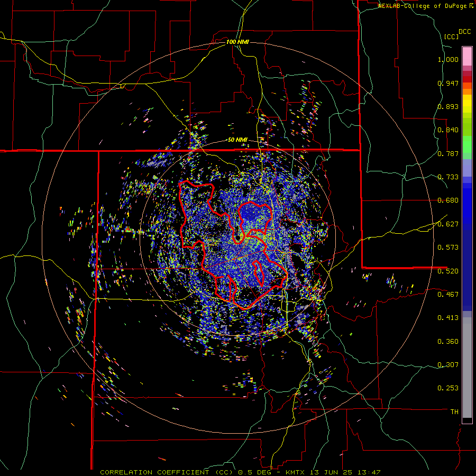476x476 pixels.
Task: Click the 100 NMI range ring label
Action: (237, 42)
